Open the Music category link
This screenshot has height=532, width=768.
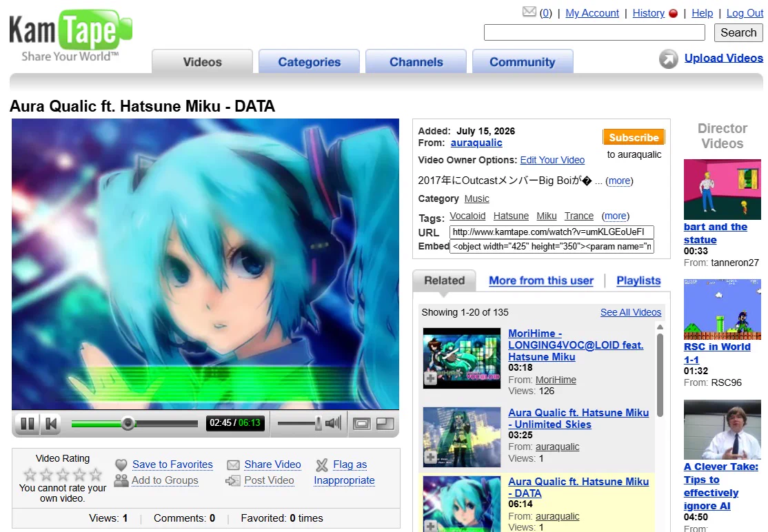click(476, 198)
